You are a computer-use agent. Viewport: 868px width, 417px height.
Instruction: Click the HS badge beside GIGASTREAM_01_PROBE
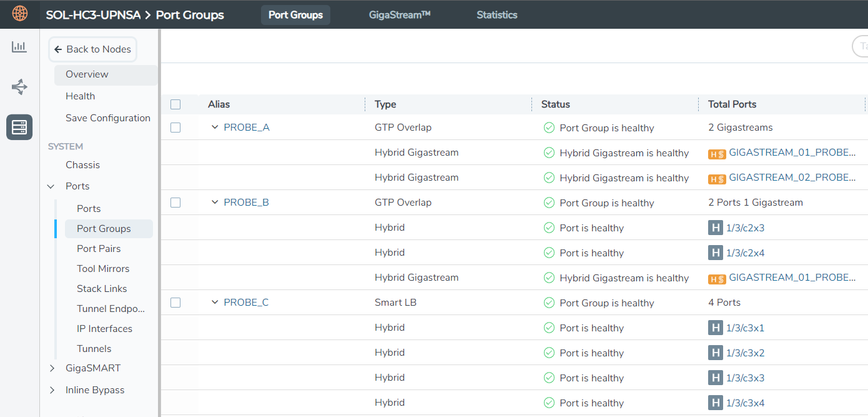[x=717, y=152]
